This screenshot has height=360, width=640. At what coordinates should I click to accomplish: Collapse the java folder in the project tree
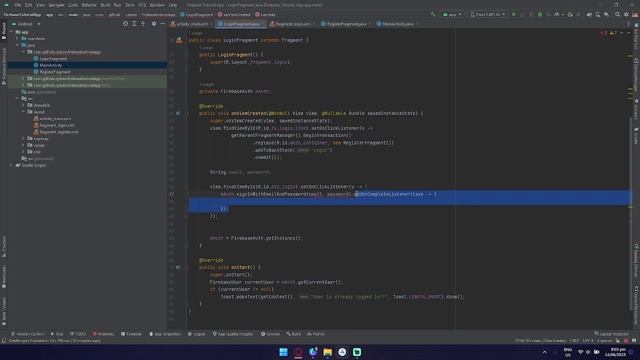tap(18, 45)
